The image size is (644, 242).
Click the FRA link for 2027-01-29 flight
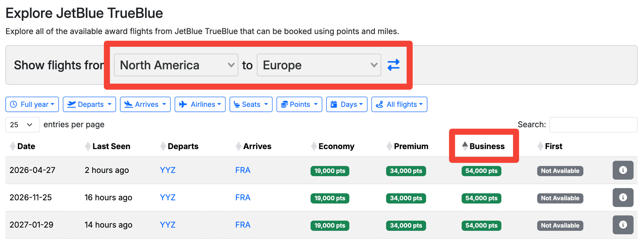click(243, 225)
